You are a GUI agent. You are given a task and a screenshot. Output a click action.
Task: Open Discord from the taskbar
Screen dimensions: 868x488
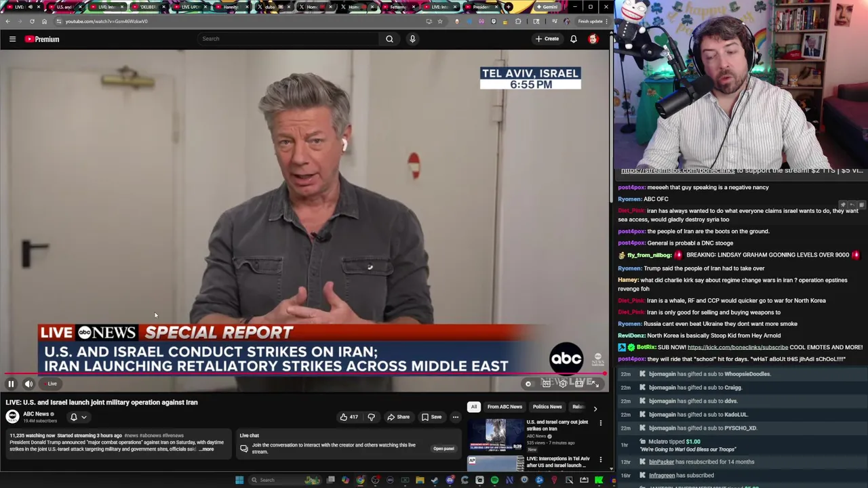coord(450,480)
